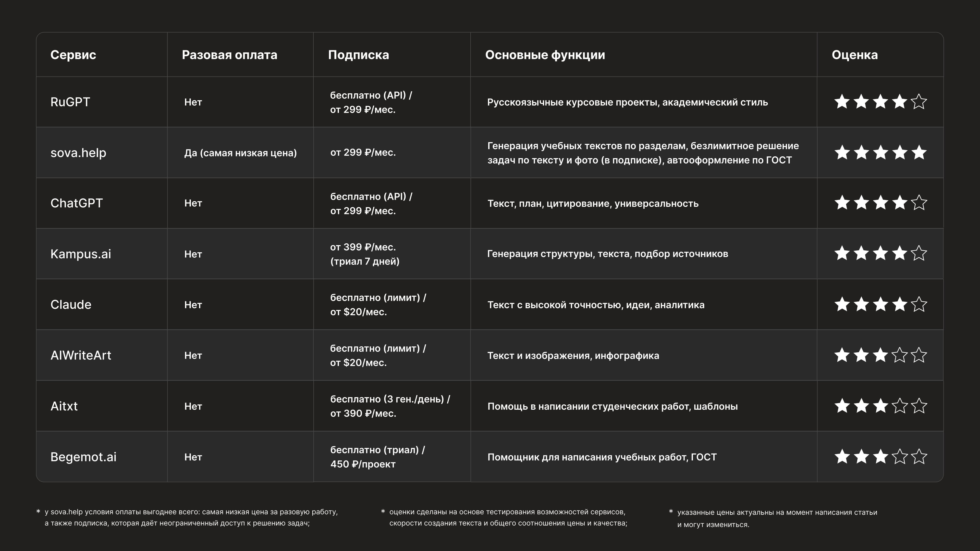The image size is (980, 551).
Task: Click the "Разовая оплата" column header
Action: click(x=229, y=55)
